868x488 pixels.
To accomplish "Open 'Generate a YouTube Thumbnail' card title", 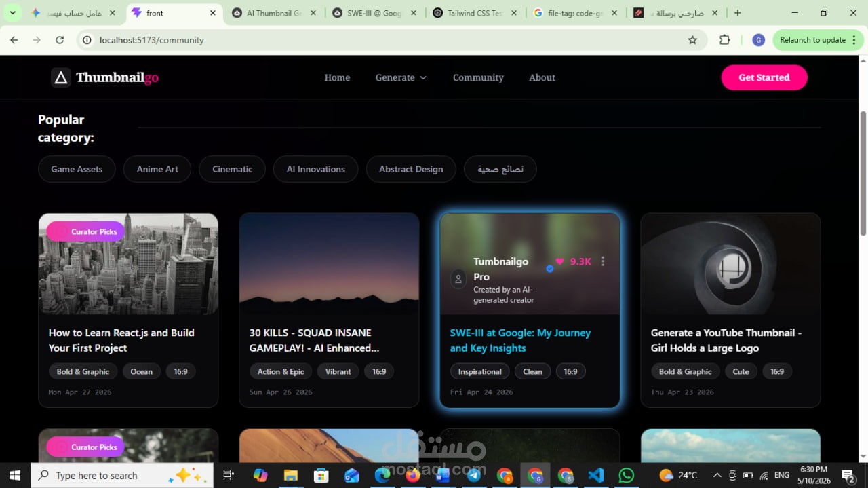I will [726, 340].
